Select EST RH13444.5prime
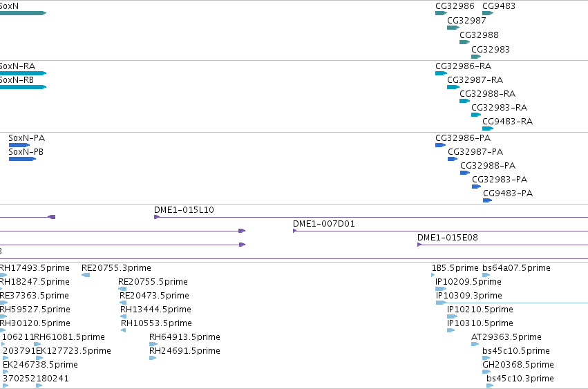Image resolution: width=588 pixels, height=389 pixels. pos(155,310)
